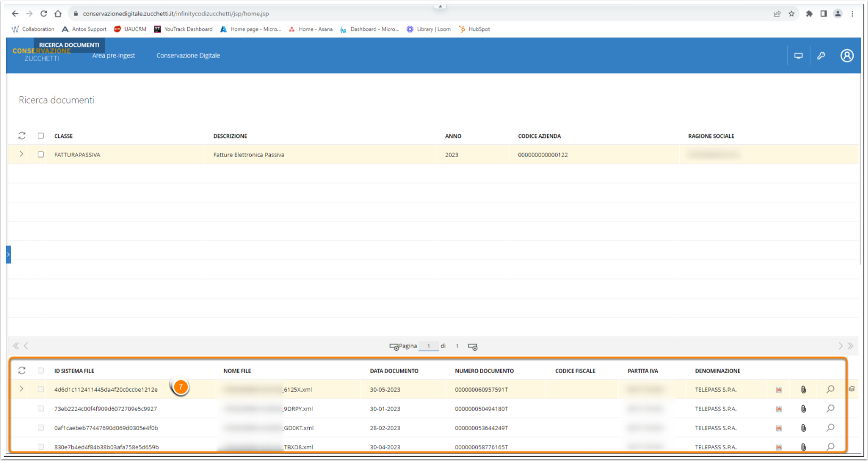Go to previous page of results
Viewport: 868px width, 461px height.
26,346
